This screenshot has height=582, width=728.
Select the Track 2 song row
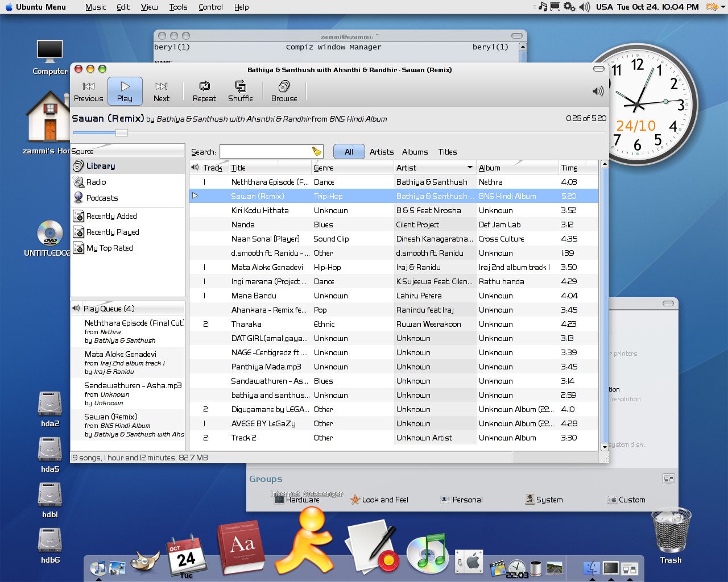(394, 438)
